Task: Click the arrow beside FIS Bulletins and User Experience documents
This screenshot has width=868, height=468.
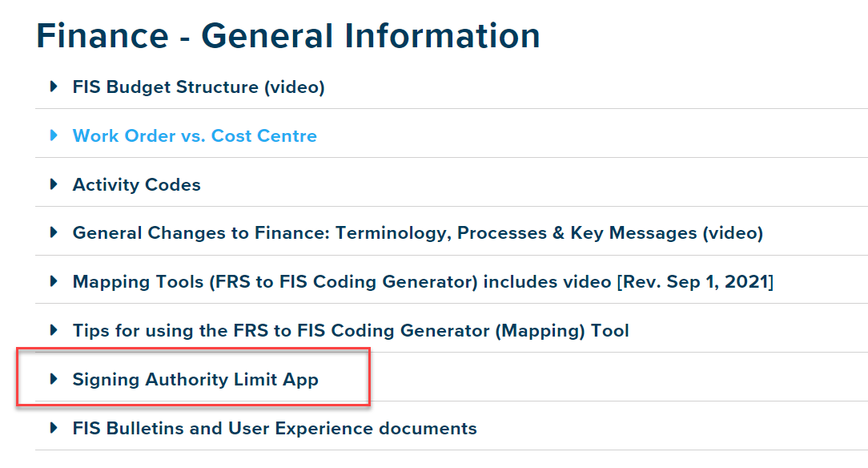Action: tap(53, 428)
